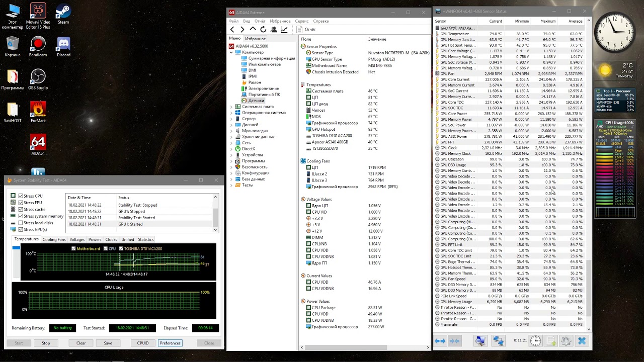Expand Хранение данных tree node
The height and width of the screenshot is (362, 644).
[231, 137]
